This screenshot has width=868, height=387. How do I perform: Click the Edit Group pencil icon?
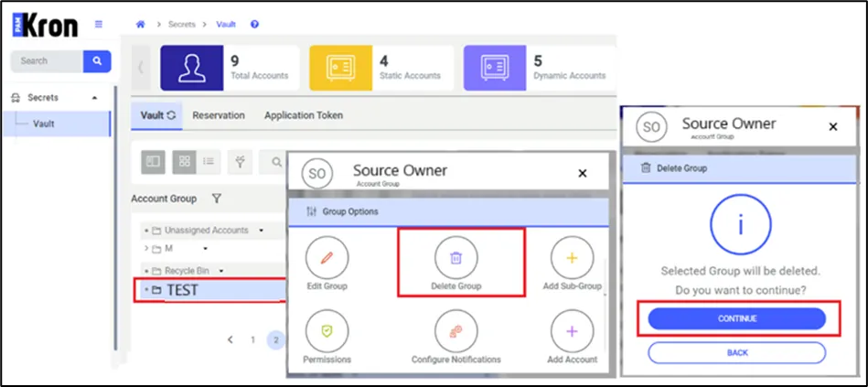pyautogui.click(x=327, y=258)
